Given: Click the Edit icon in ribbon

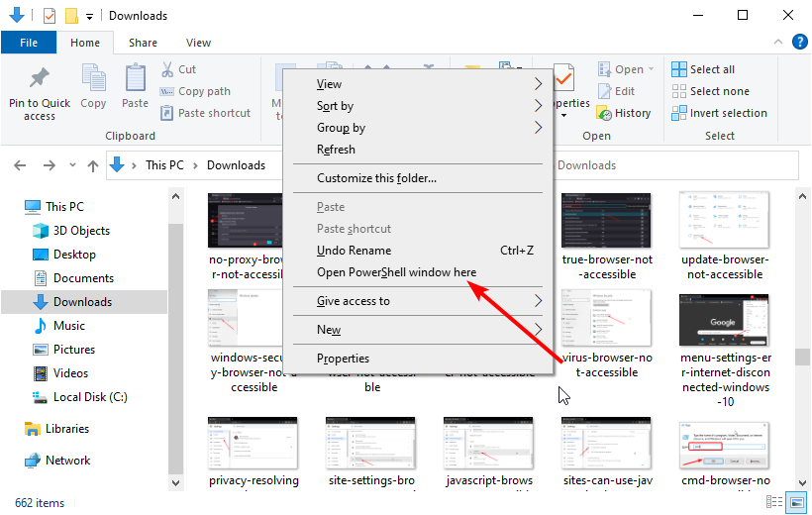Looking at the screenshot, I should click(x=604, y=91).
